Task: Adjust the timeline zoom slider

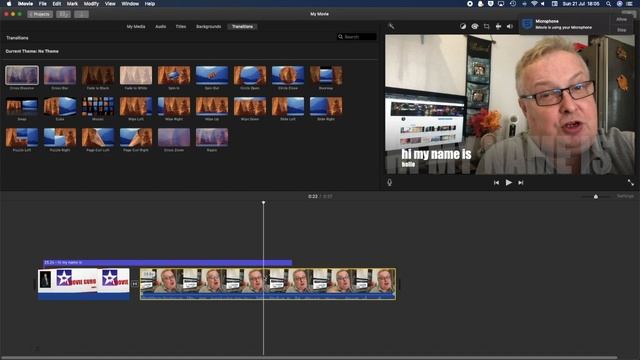Action: [596, 197]
